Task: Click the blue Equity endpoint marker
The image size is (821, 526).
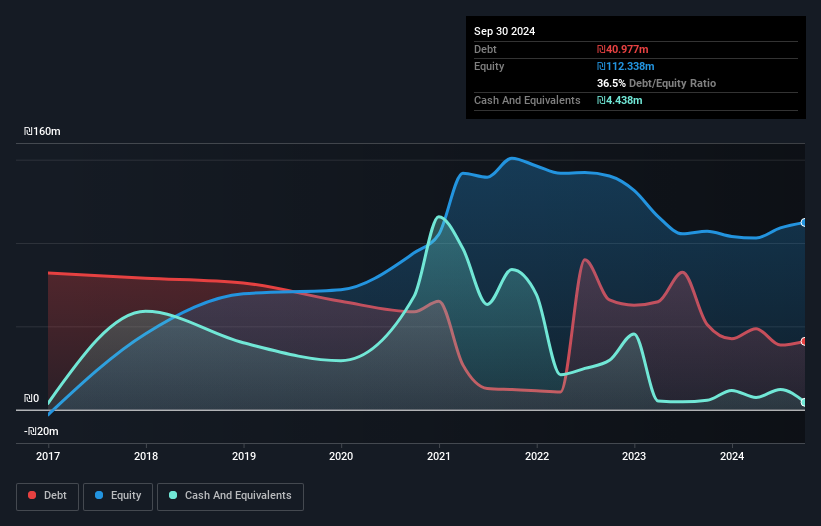Action: (804, 223)
